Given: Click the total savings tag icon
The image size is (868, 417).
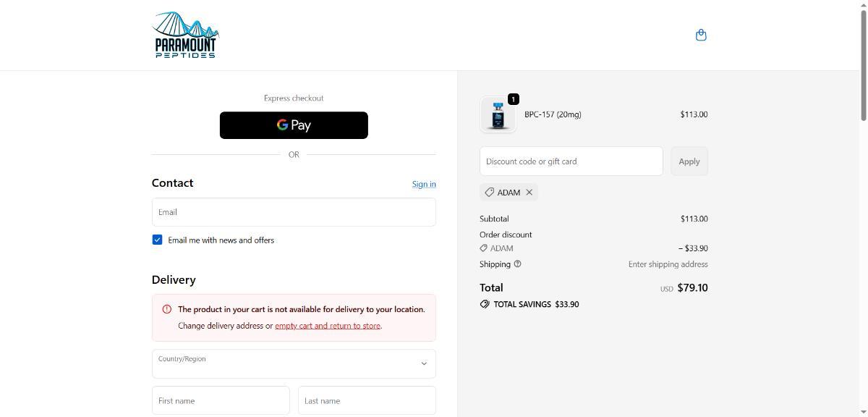Looking at the screenshot, I should tap(485, 304).
